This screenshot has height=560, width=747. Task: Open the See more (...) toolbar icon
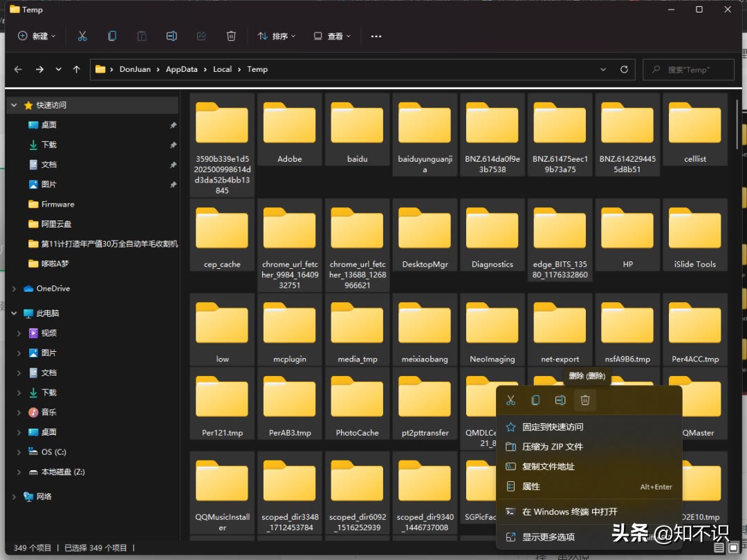[x=376, y=35]
